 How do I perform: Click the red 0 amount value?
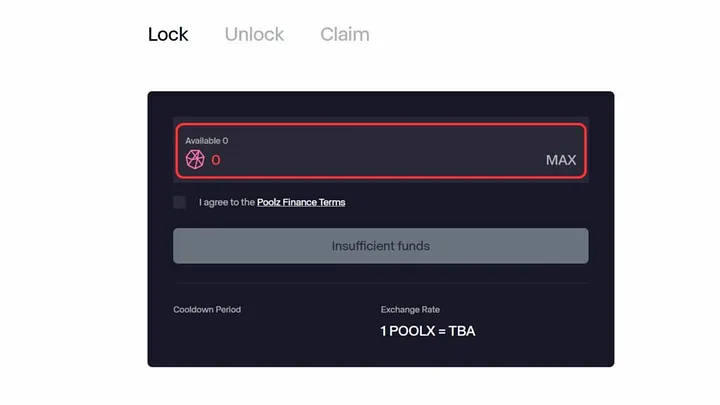tap(215, 160)
